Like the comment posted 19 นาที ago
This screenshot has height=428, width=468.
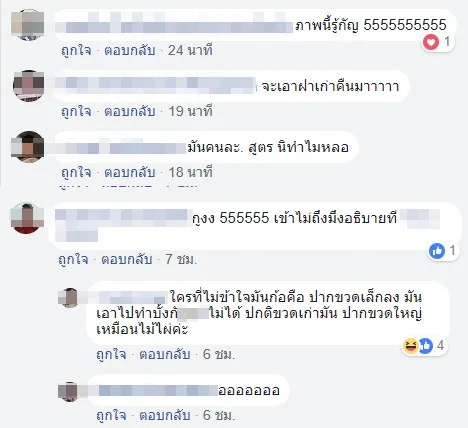point(76,112)
